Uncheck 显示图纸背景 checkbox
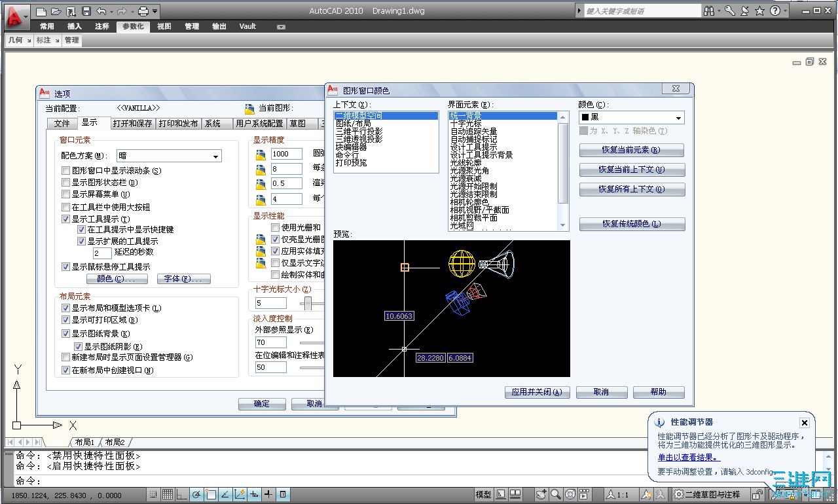Screen dimensions: 838x504 [65, 333]
